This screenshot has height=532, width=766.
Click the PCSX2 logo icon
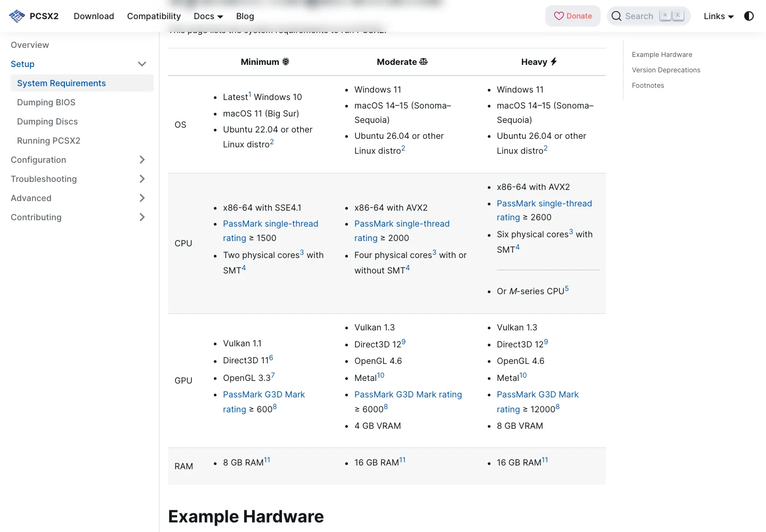pos(17,16)
